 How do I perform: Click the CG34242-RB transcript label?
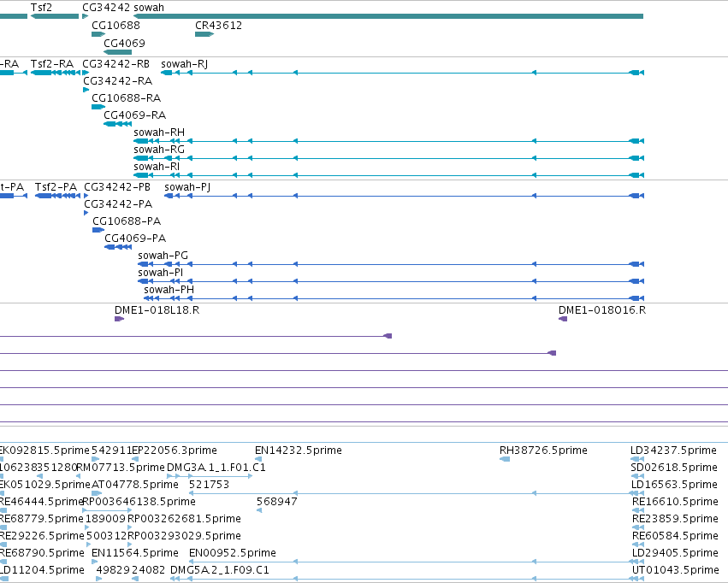(115, 63)
